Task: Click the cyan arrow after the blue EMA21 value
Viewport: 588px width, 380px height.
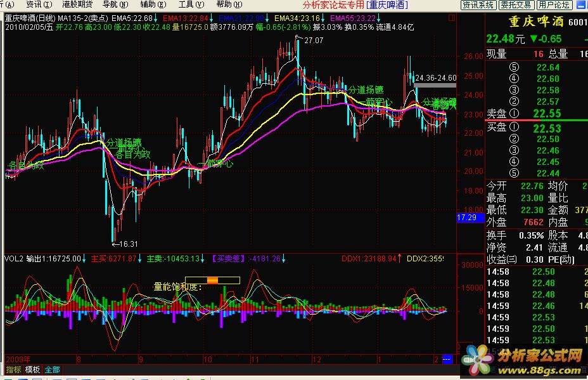Action: [x=267, y=18]
